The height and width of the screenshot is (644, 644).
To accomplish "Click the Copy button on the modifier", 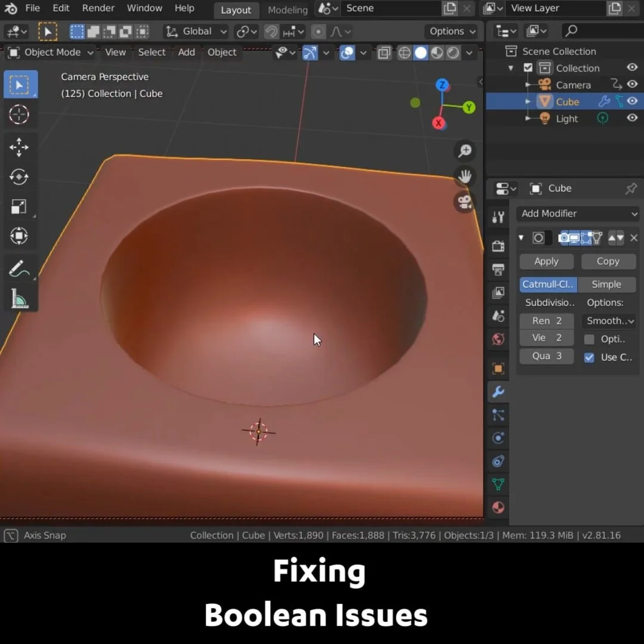I will 608,261.
